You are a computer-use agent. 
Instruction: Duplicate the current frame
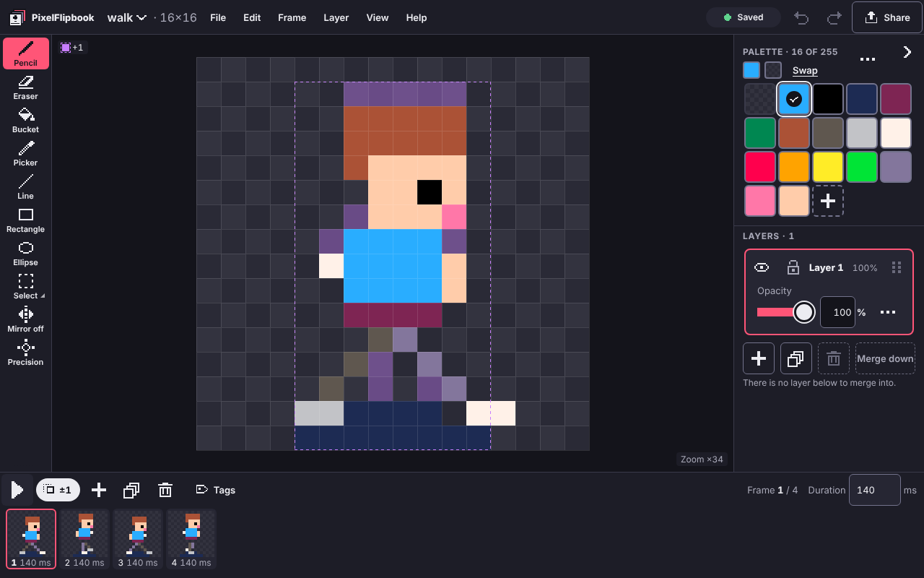click(x=131, y=490)
